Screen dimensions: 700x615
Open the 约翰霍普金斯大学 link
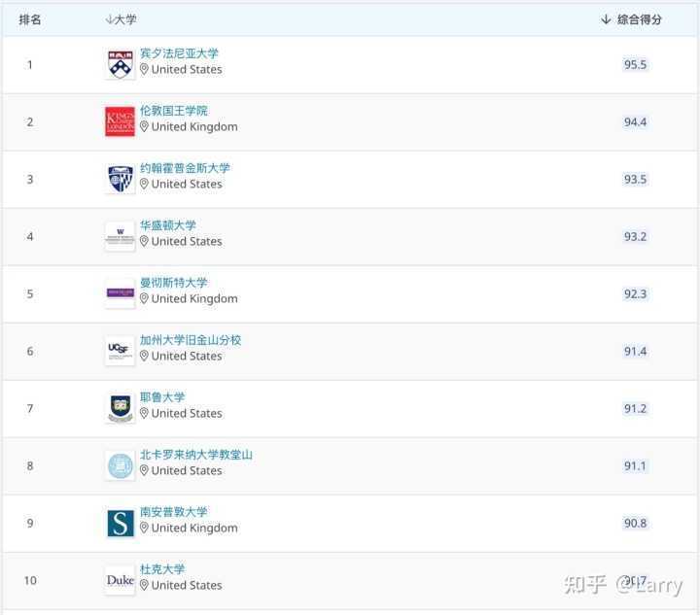[185, 168]
